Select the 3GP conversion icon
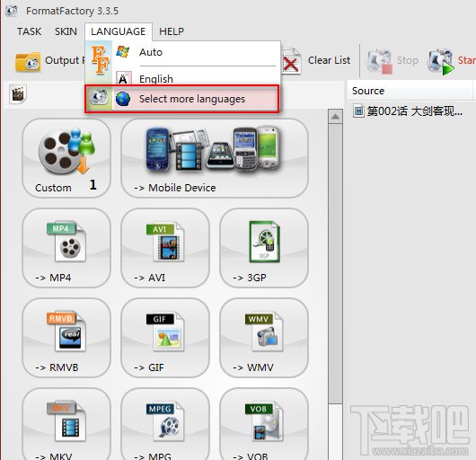Screen dimensions: 476x460 coord(264,242)
